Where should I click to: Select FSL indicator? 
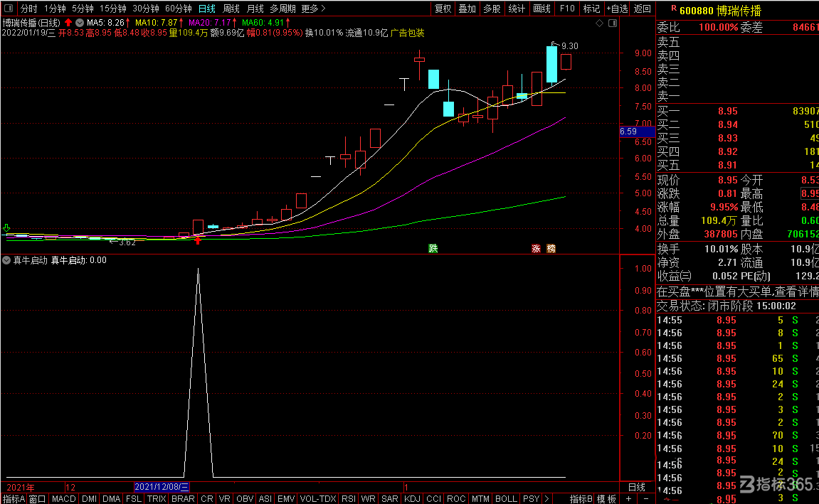[x=134, y=499]
